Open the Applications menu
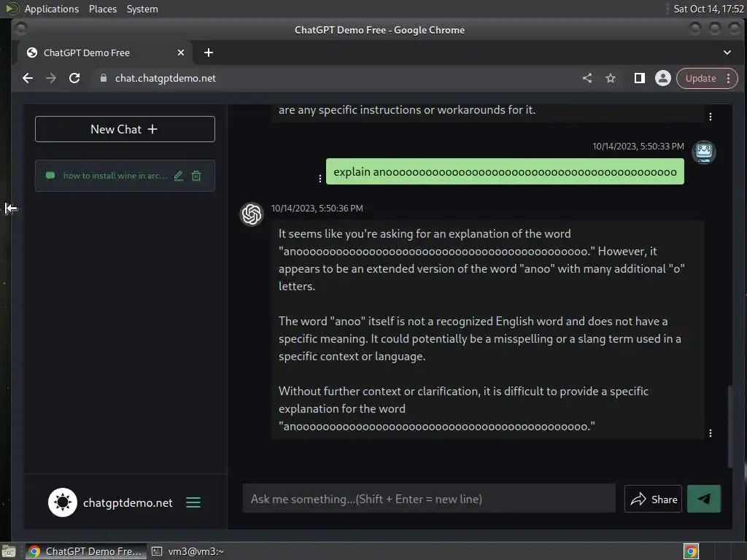Image resolution: width=747 pixels, height=560 pixels. (x=52, y=9)
